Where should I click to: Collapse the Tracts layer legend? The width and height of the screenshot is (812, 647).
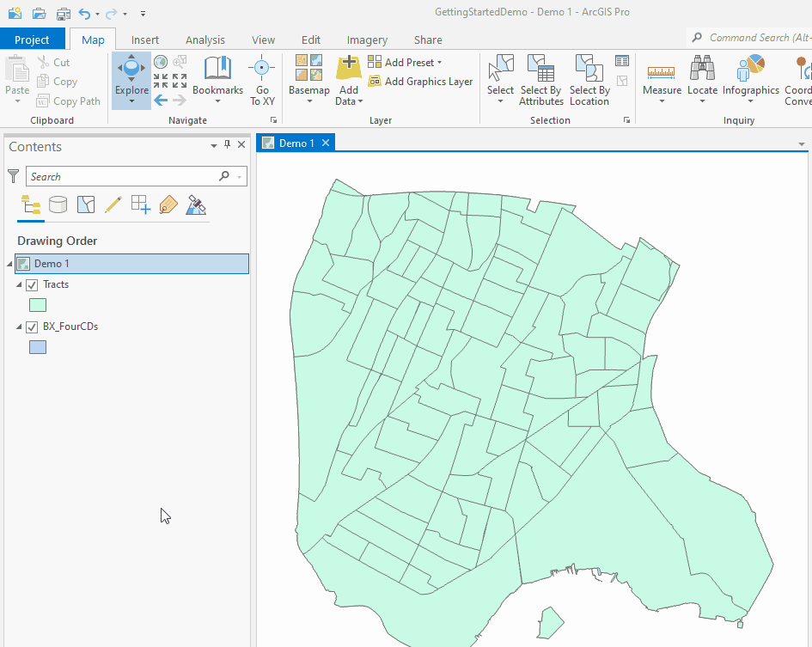[x=19, y=284]
